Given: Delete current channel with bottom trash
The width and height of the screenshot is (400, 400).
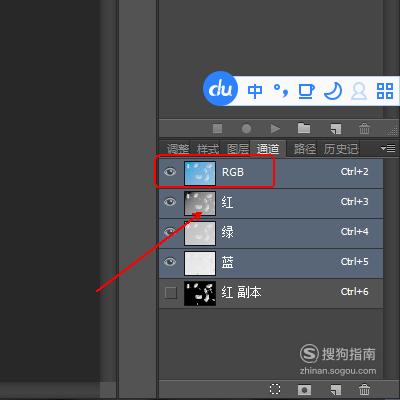Looking at the screenshot, I should (x=364, y=389).
